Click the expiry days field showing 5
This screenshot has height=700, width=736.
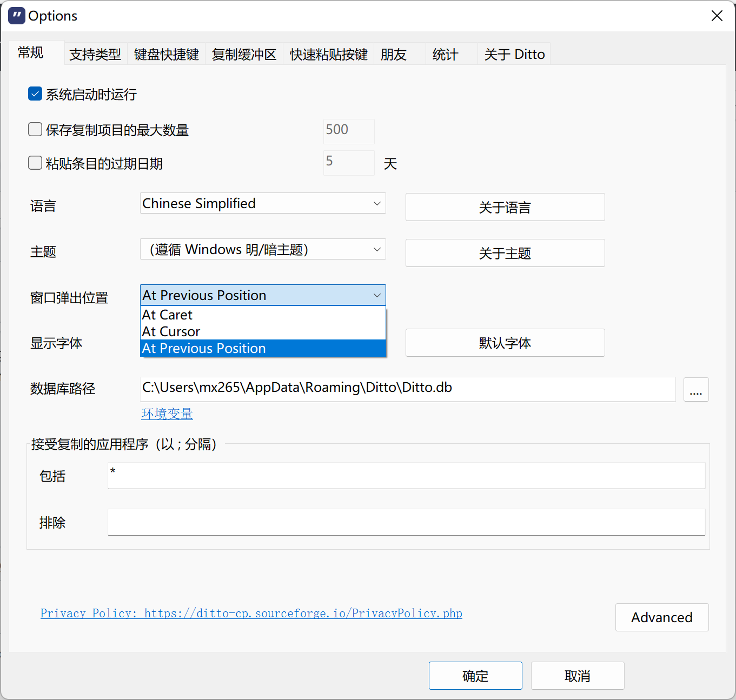coord(349,163)
